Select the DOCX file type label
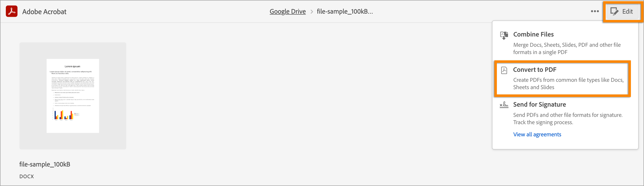The image size is (644, 186). pyautogui.click(x=26, y=176)
